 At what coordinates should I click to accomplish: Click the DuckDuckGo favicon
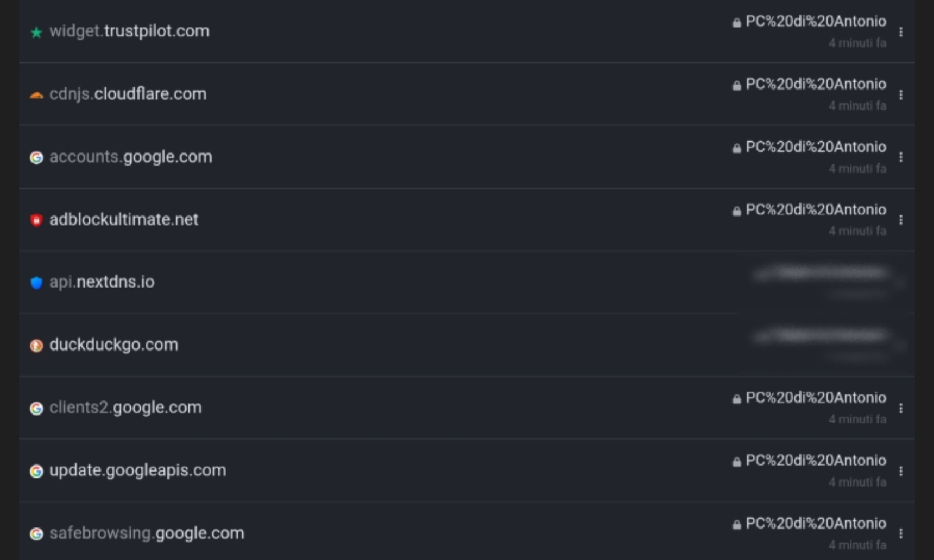click(x=36, y=345)
